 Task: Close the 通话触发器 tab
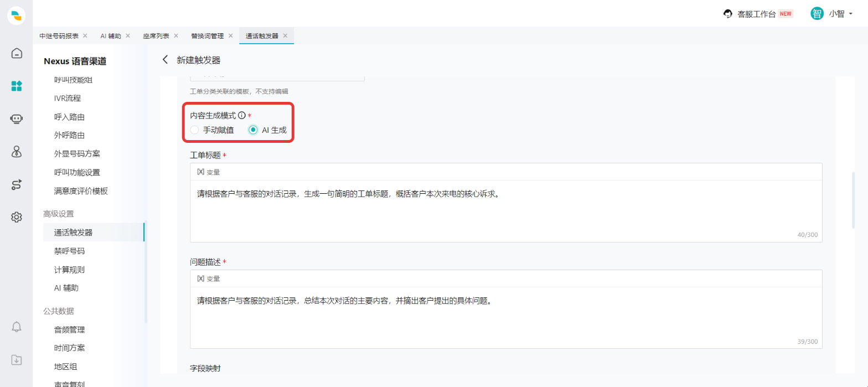(285, 35)
